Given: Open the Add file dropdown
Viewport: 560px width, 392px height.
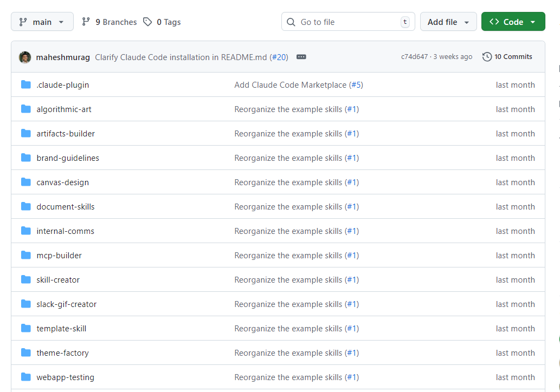Looking at the screenshot, I should click(448, 22).
